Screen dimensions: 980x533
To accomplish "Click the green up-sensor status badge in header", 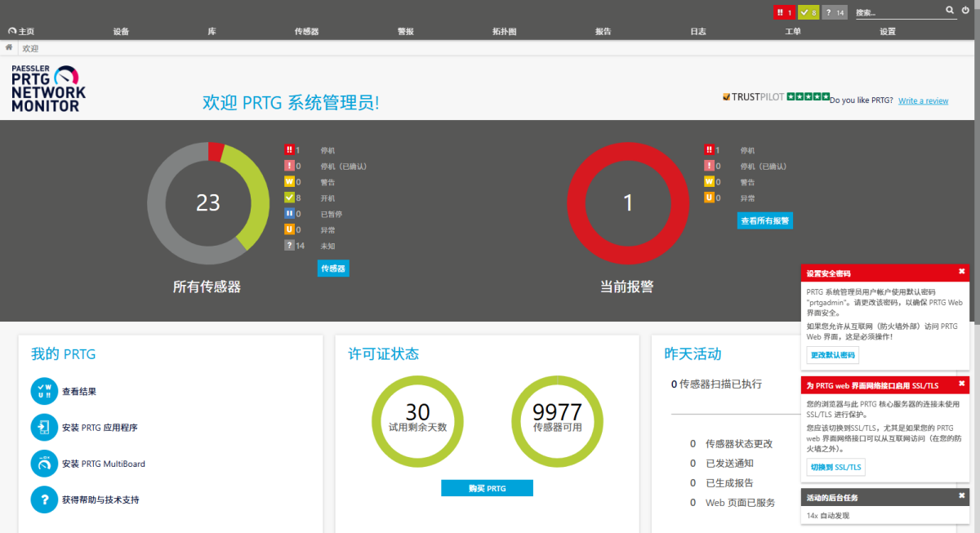I will pos(808,12).
